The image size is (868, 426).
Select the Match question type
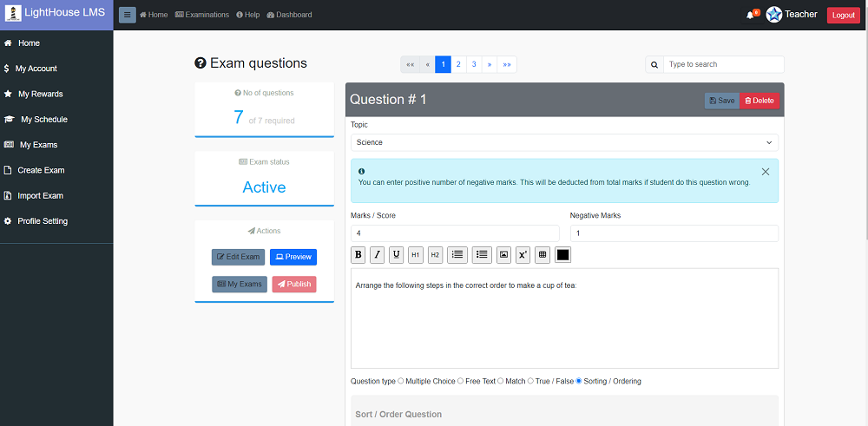pyautogui.click(x=501, y=381)
